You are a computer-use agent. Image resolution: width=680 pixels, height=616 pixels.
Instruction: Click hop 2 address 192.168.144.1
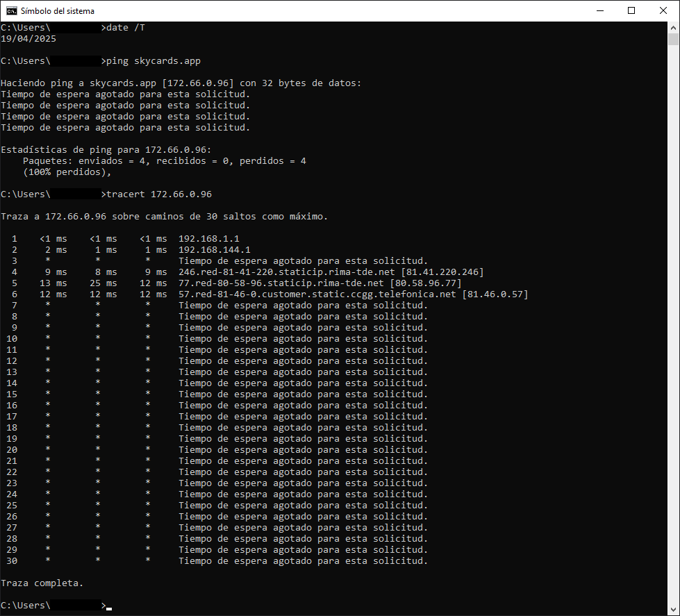click(214, 250)
